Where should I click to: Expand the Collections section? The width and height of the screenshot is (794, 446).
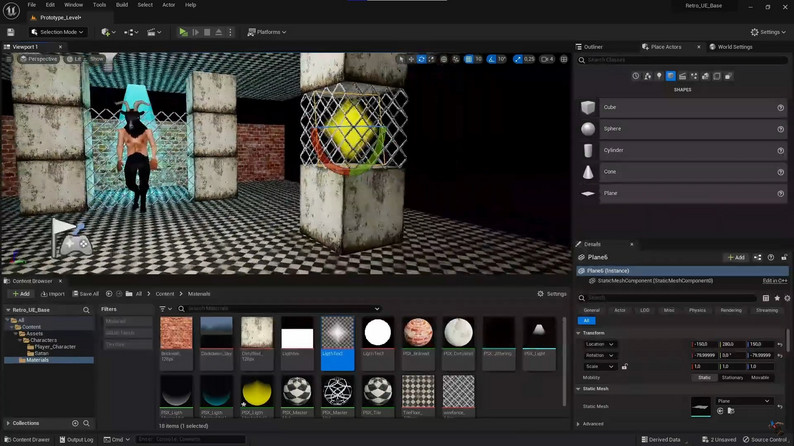click(8, 423)
